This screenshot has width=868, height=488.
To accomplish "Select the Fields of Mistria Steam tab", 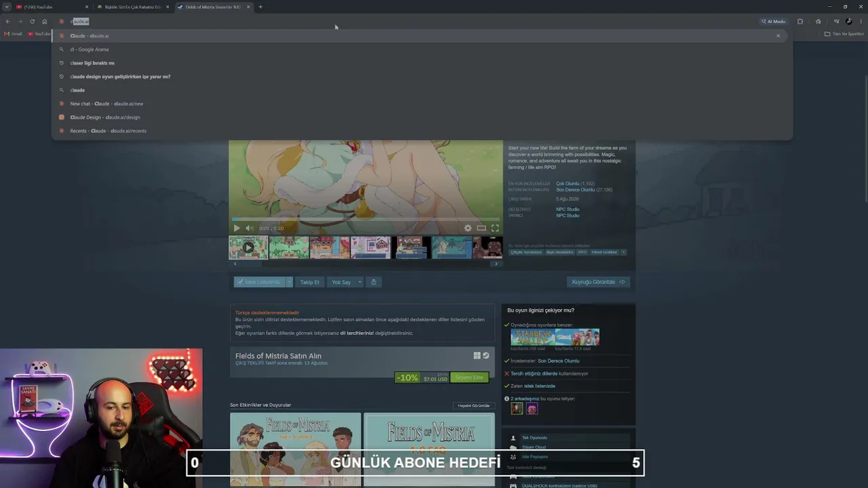I will point(214,7).
